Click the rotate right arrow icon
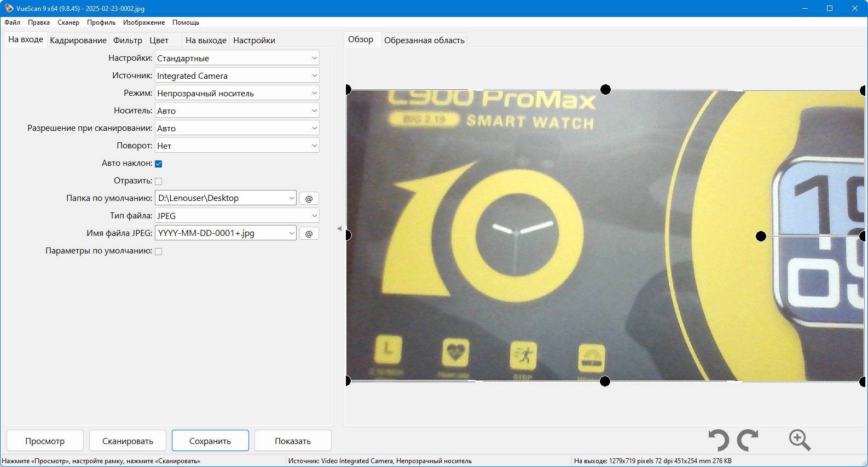Viewport: 868px width, 467px height. point(748,440)
